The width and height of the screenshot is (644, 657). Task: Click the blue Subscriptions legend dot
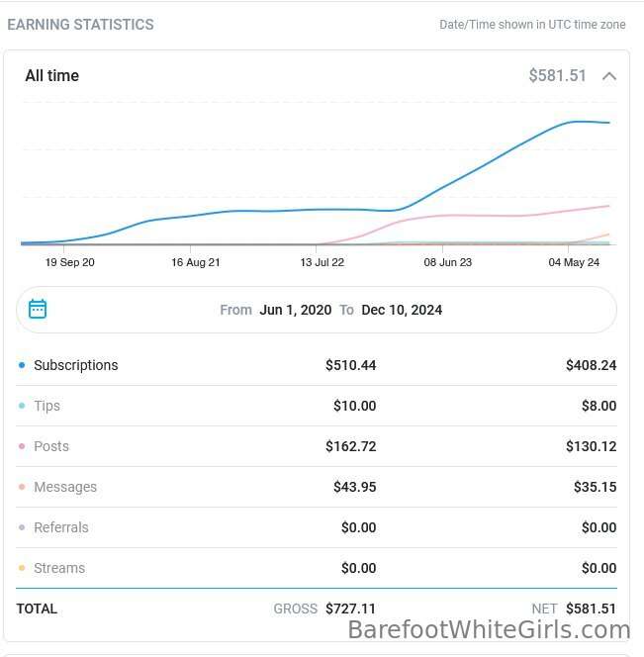tap(22, 365)
